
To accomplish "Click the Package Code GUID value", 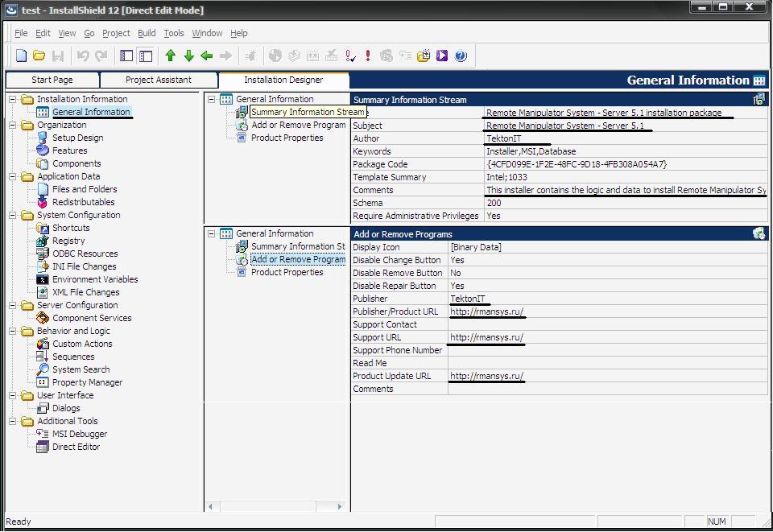I will [x=577, y=164].
